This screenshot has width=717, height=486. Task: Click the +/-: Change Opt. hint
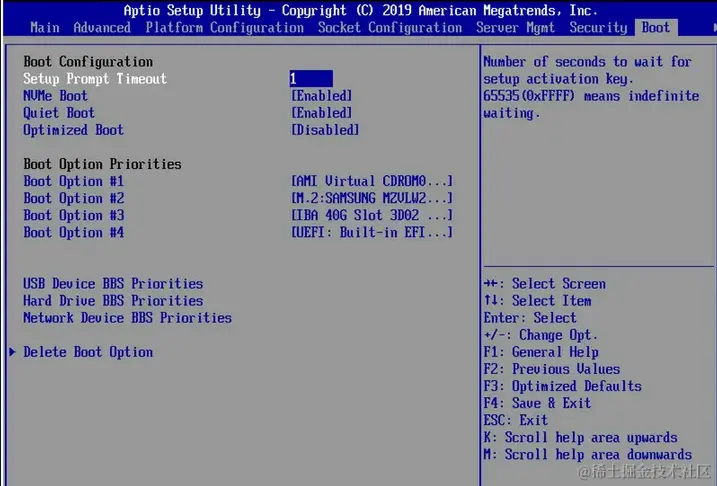click(541, 335)
